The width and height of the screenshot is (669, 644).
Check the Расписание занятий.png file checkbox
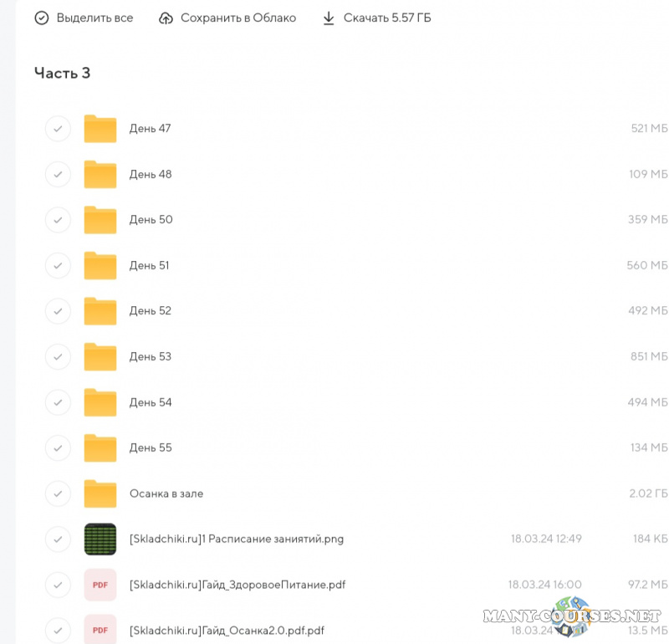58,539
